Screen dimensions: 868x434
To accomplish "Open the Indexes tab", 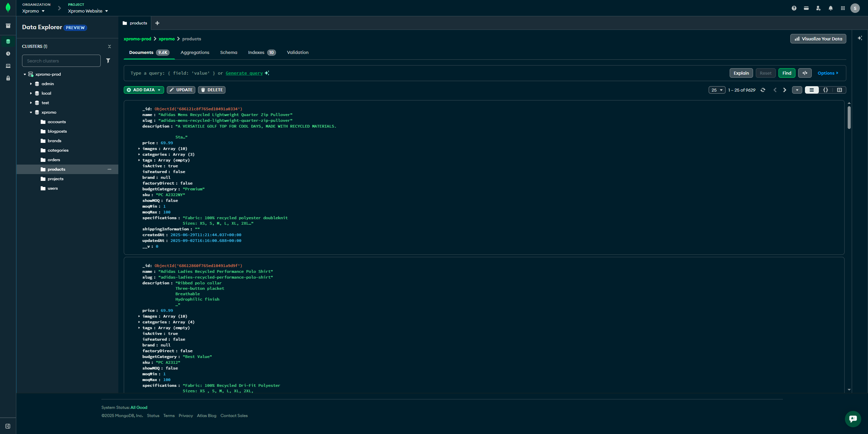I will pos(256,52).
